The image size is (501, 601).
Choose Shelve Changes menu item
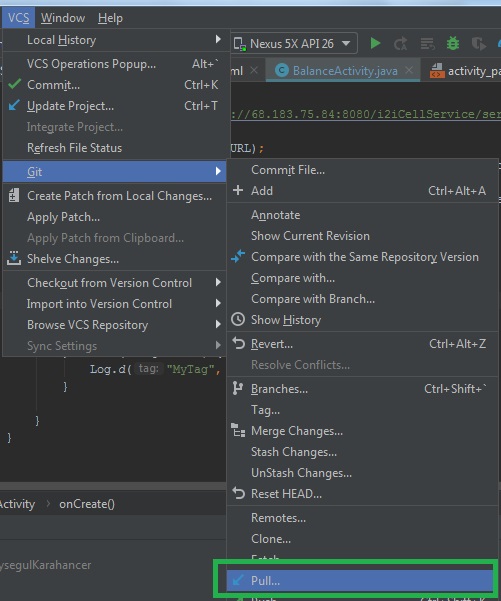116,259
